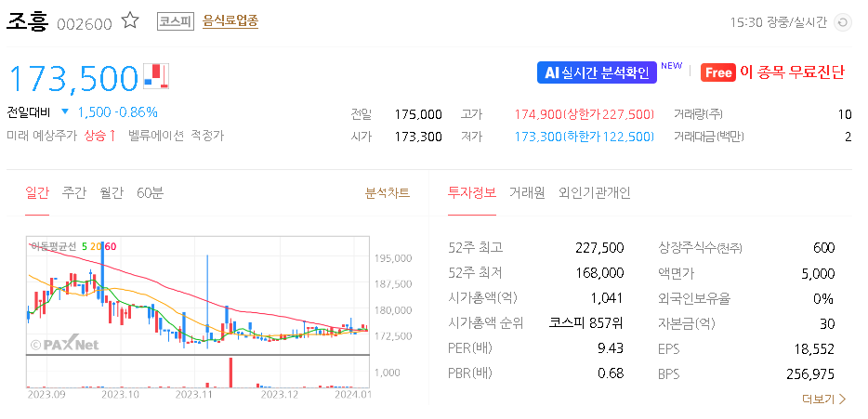Click the stock code 002600
The height and width of the screenshot is (419, 868).
click(x=85, y=24)
